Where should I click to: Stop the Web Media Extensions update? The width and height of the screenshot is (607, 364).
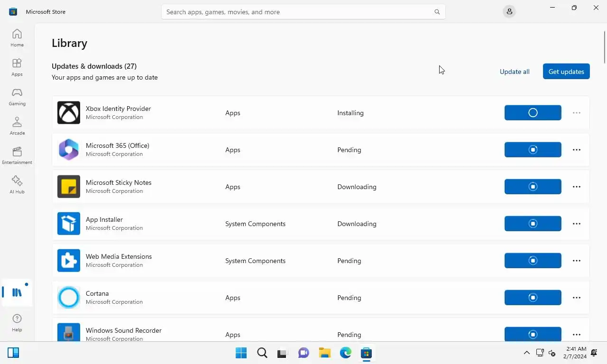533,261
